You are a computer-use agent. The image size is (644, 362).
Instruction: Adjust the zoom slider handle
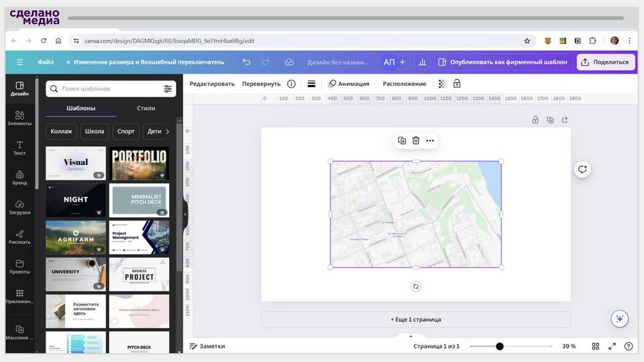coord(500,347)
